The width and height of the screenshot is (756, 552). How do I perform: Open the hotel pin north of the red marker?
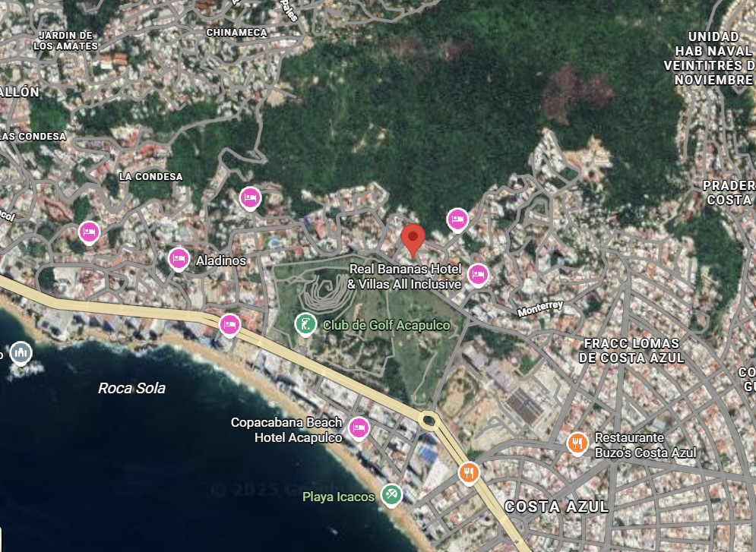[457, 220]
